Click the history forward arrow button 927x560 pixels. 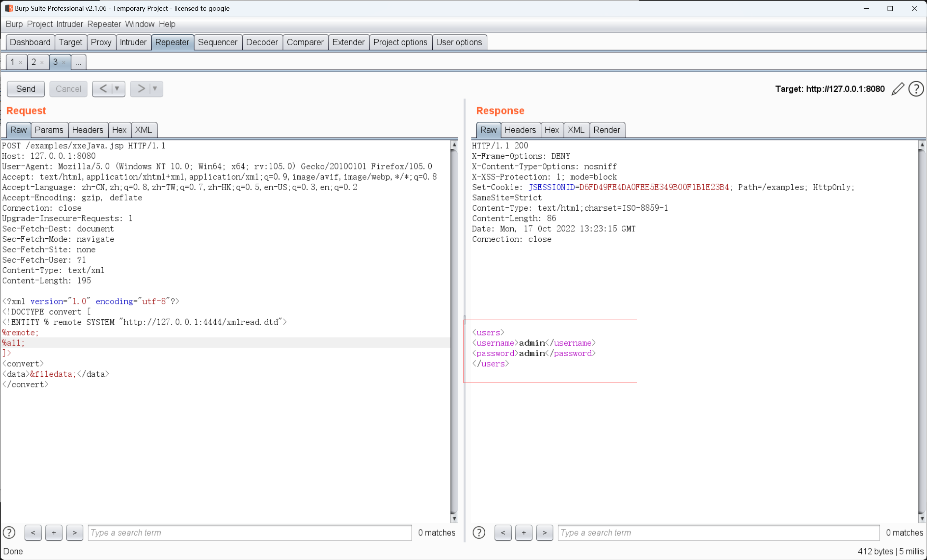click(x=141, y=89)
